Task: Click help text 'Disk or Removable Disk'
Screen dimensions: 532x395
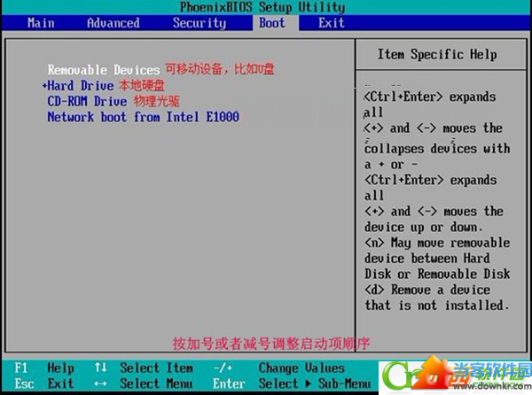Action: [437, 274]
